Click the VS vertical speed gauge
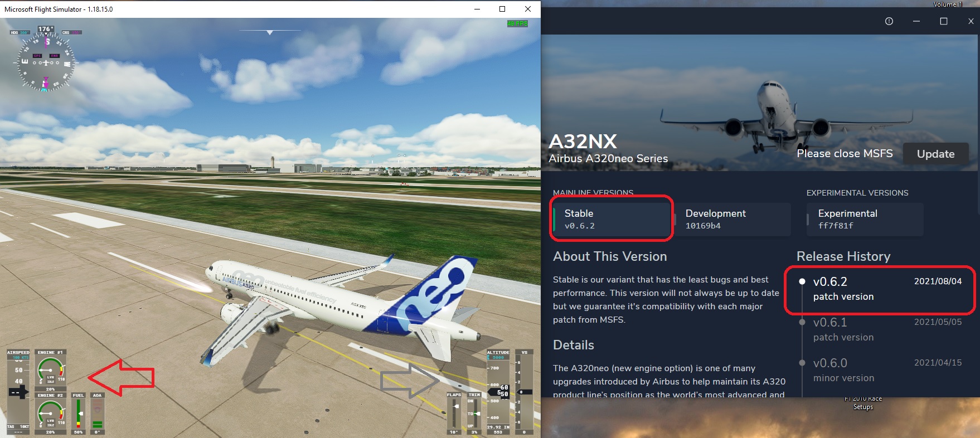This screenshot has width=980, height=438. tap(524, 392)
